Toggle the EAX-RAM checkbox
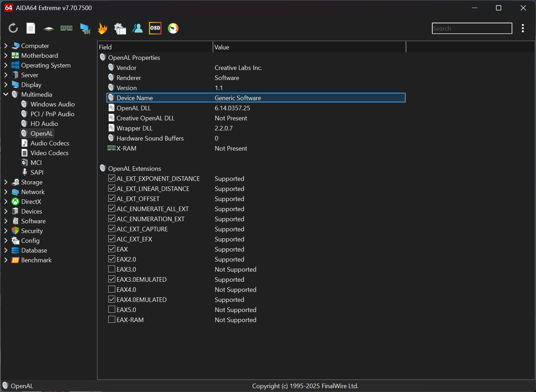The width and height of the screenshot is (536, 392). tap(112, 319)
